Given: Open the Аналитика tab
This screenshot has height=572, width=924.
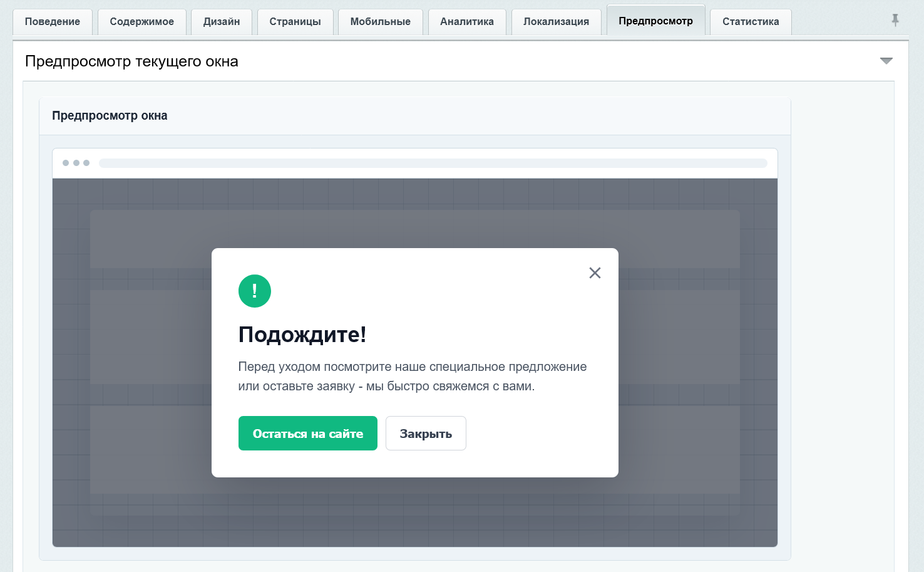Looking at the screenshot, I should pos(467,21).
